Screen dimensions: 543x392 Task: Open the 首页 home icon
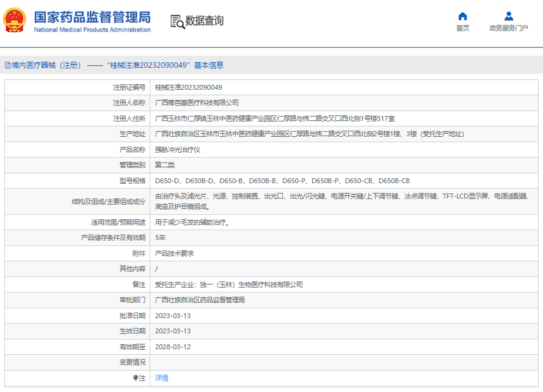(462, 16)
